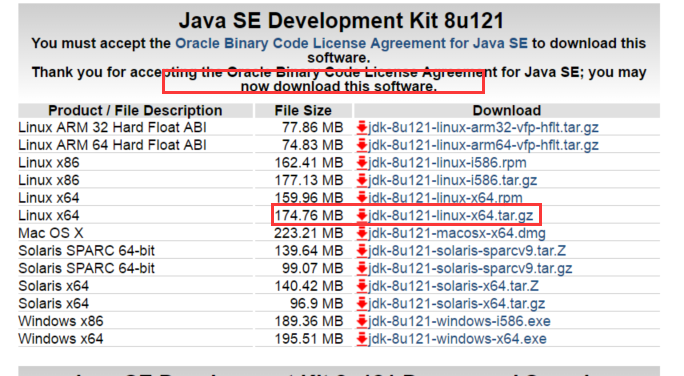This screenshot has width=684, height=376.
Task: Select the Windows x64 row label
Action: coord(61,339)
